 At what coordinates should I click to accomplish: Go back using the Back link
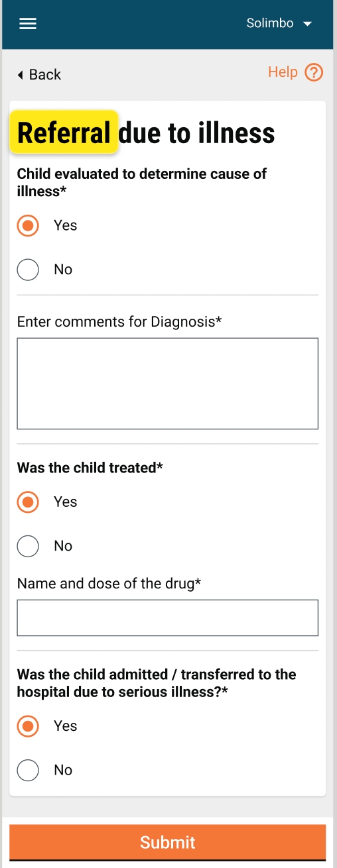click(39, 75)
